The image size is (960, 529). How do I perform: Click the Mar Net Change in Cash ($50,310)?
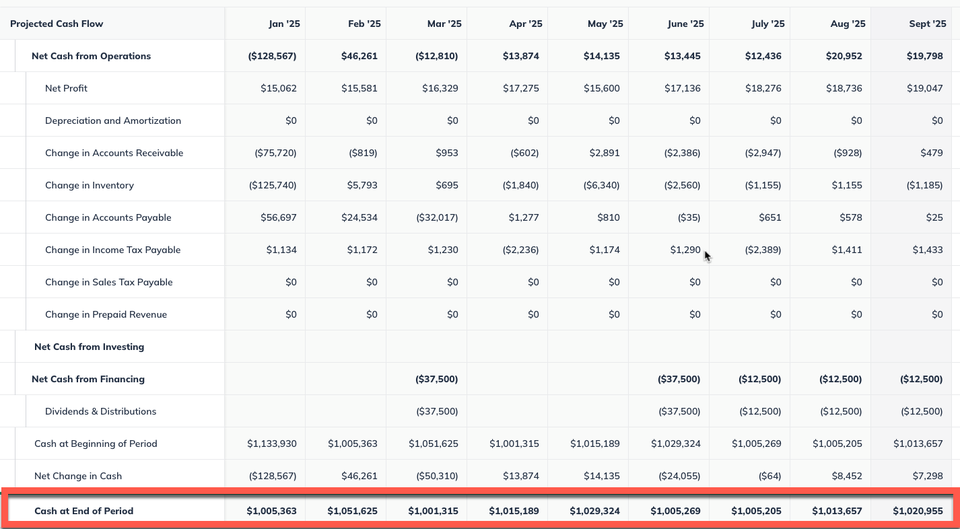437,476
